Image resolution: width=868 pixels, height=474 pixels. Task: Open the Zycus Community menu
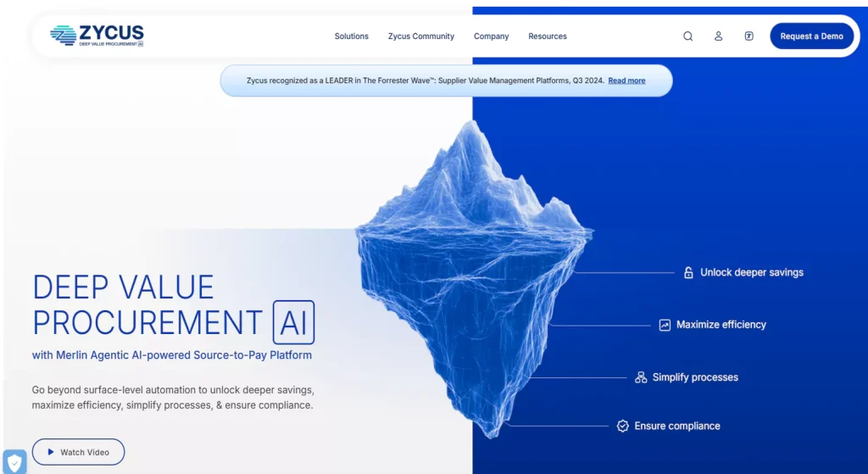point(420,36)
